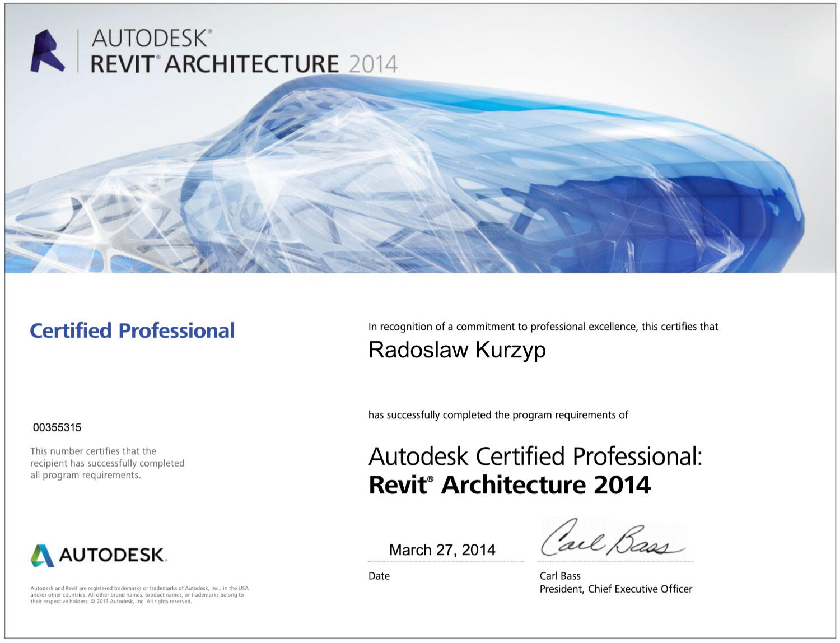Select the blue 'Certified Professional' heading

(x=132, y=330)
